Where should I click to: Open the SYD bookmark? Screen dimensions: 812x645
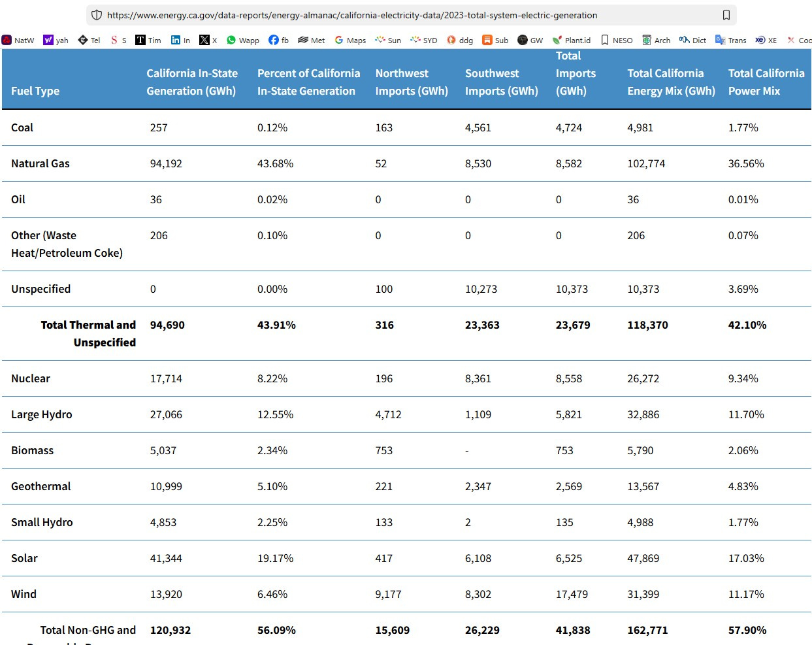[424, 40]
